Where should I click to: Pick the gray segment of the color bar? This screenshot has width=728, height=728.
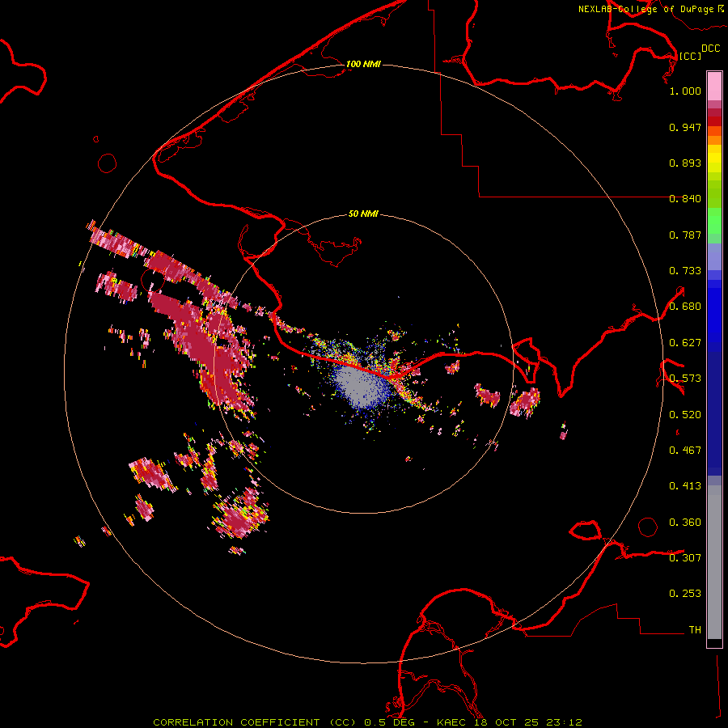[x=714, y=562]
